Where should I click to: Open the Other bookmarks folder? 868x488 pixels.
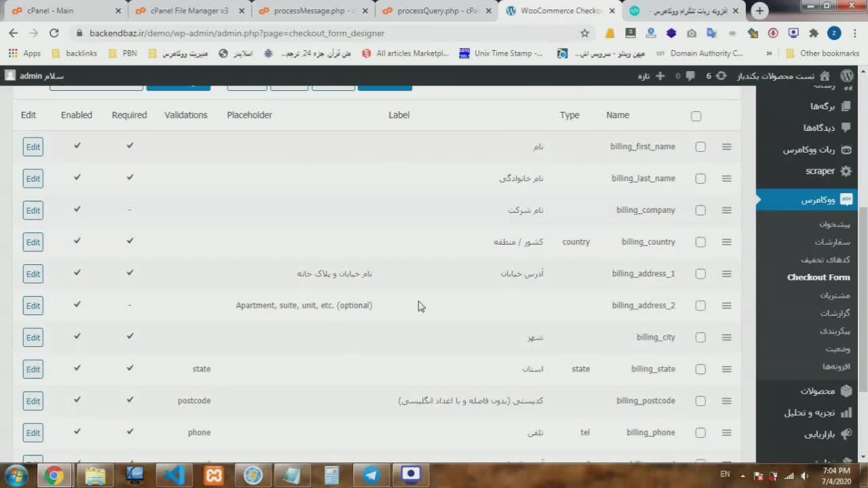pos(822,54)
